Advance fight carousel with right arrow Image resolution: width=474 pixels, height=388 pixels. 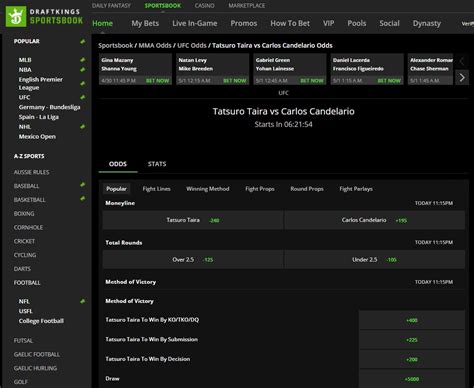[x=462, y=78]
